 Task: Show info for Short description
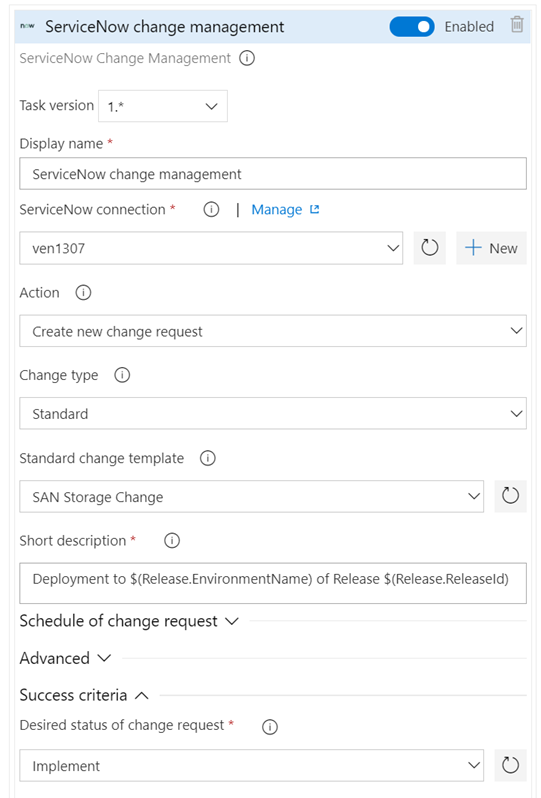172,540
